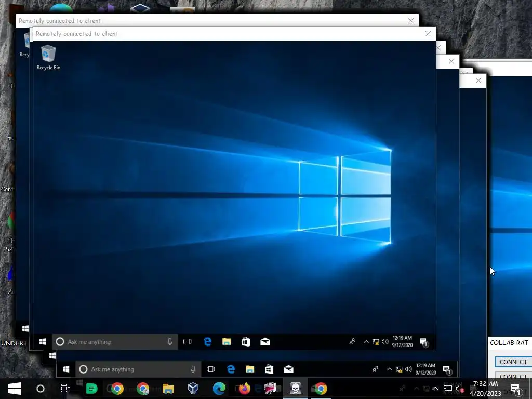Image resolution: width=532 pixels, height=399 pixels.
Task: Close the frontmost remote connection window
Action: 428,34
